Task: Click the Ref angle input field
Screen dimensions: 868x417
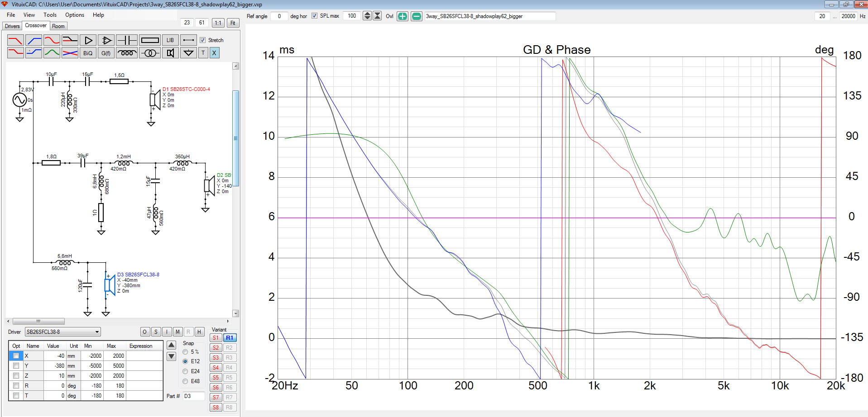Action: 279,16
